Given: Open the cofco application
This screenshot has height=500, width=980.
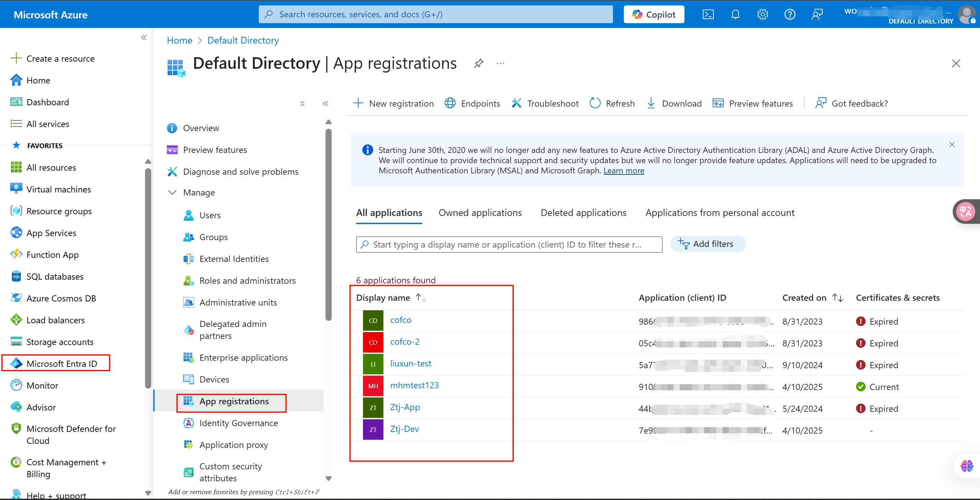Looking at the screenshot, I should [400, 320].
